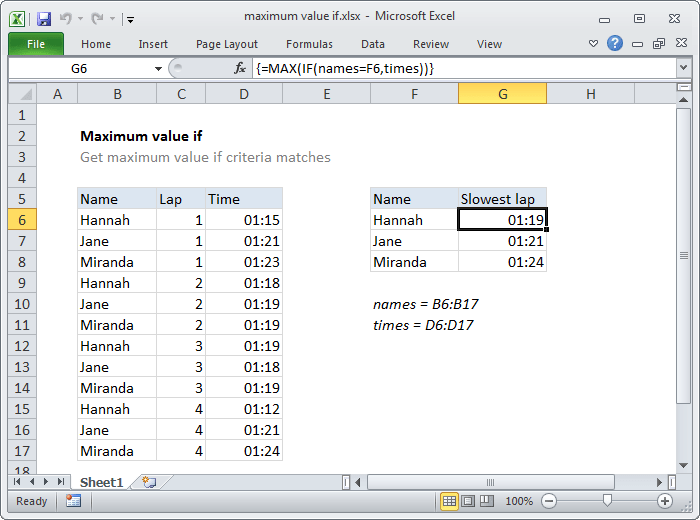Viewport: 700px width, 520px height.
Task: Undo the last action
Action: click(66, 19)
